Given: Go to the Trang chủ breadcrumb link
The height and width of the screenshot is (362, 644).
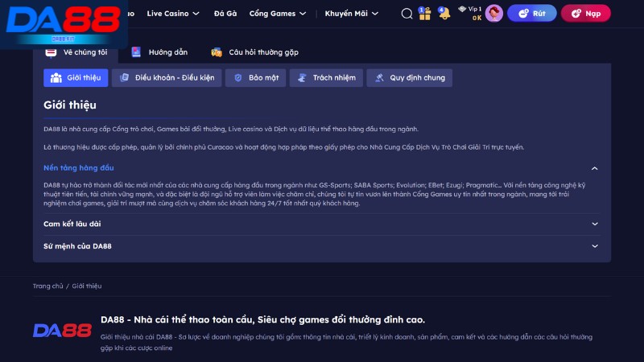Looking at the screenshot, I should coord(48,286).
